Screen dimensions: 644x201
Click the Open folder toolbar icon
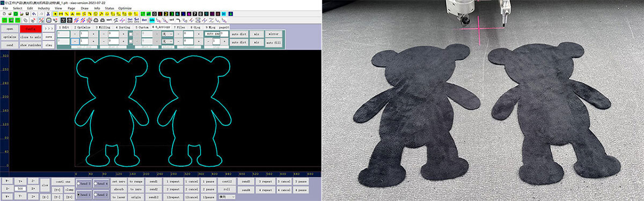[x=10, y=13]
